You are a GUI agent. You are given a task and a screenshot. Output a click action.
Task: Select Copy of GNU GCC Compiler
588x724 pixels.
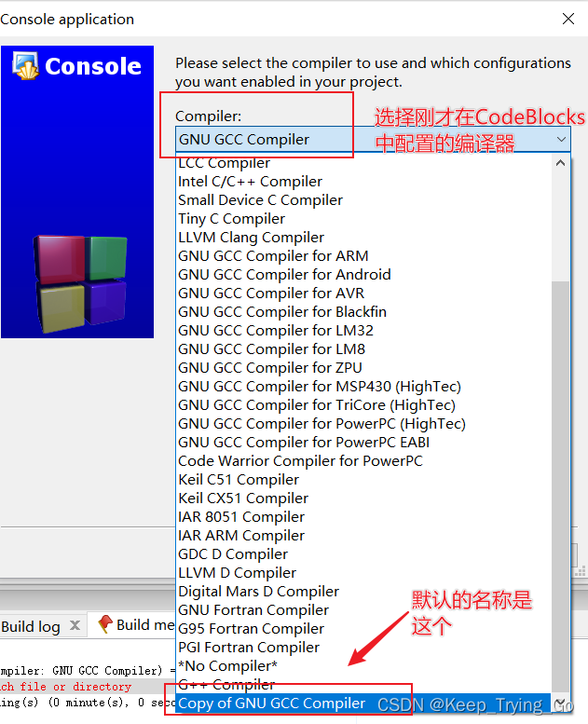(x=271, y=704)
